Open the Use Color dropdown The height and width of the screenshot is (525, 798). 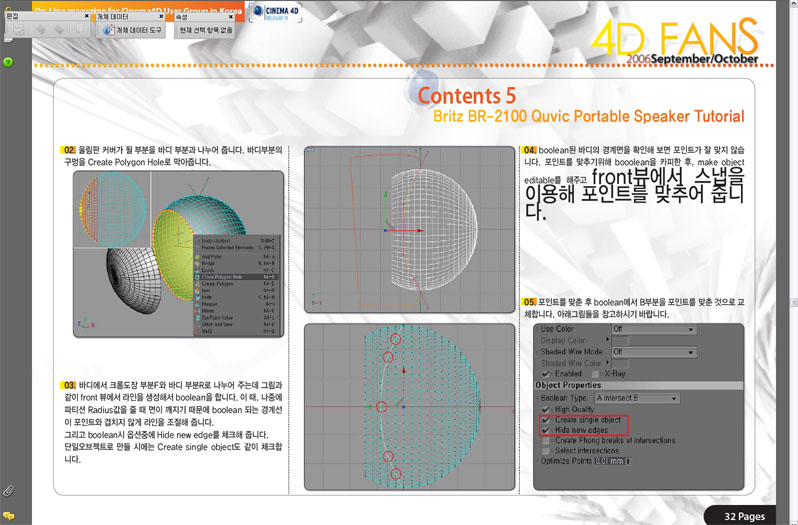653,329
